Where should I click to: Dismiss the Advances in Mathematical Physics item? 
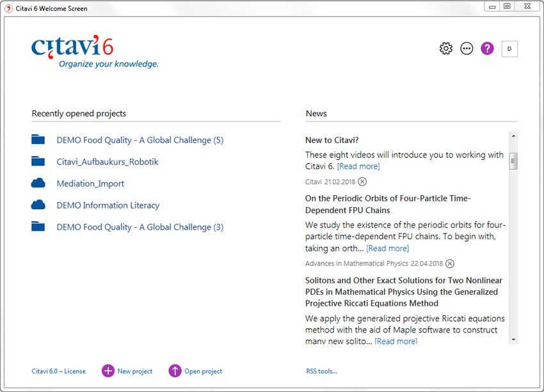tap(450, 263)
